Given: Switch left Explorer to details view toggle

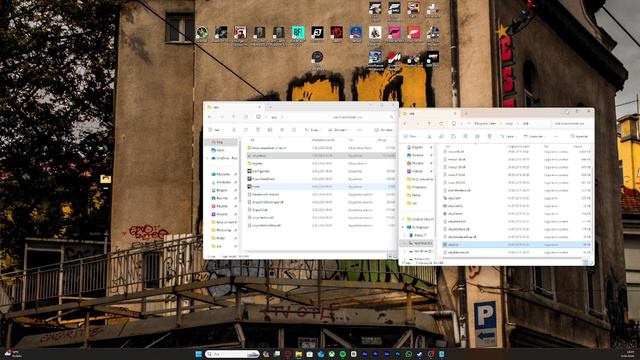Looking at the screenshot, I should coord(390,256).
